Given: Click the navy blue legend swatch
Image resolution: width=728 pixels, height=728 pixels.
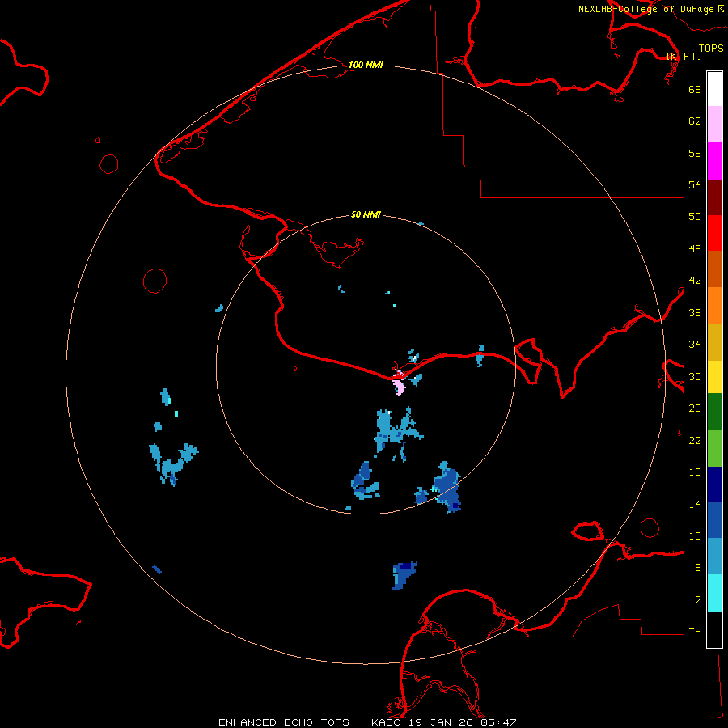Looking at the screenshot, I should (714, 485).
